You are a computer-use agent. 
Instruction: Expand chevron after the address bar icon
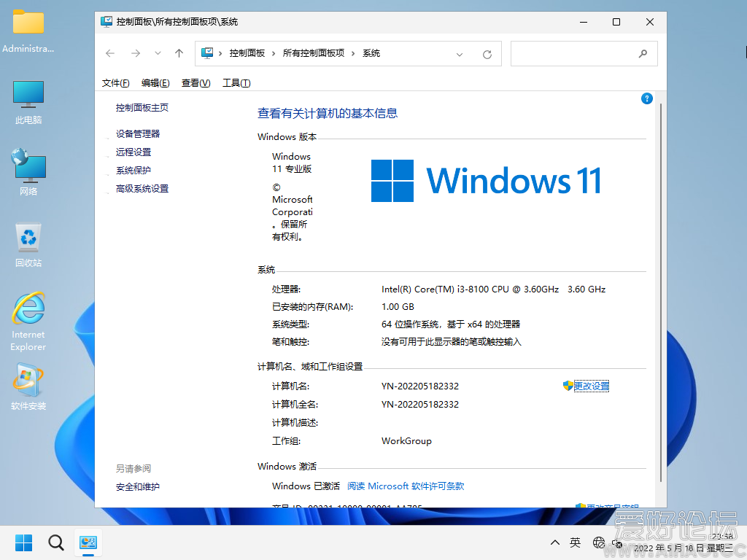tap(220, 53)
